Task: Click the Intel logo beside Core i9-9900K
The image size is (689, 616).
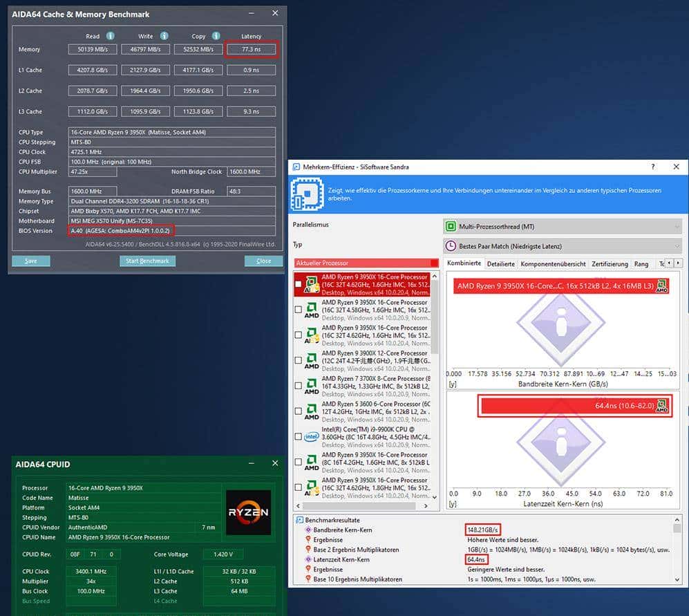Action: coord(312,436)
